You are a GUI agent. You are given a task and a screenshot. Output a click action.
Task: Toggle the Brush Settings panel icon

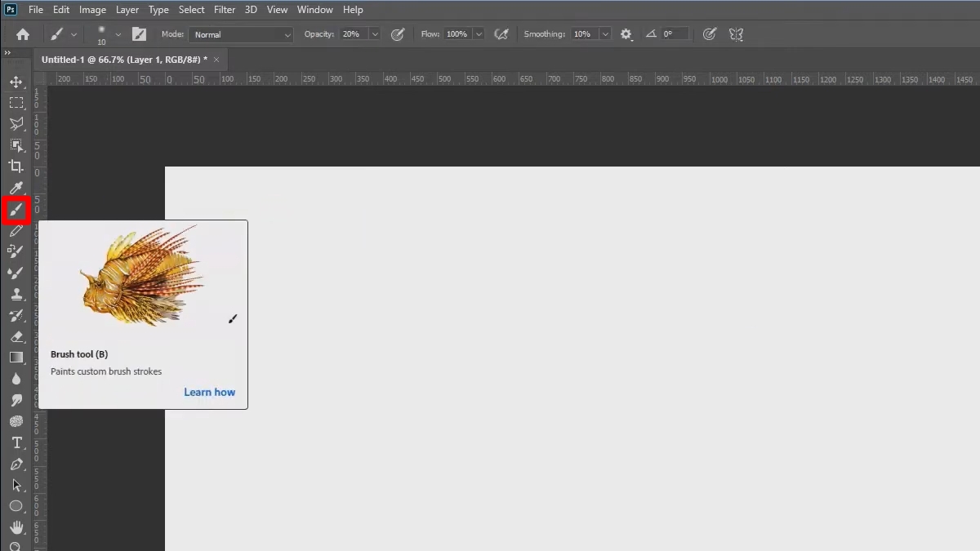coord(140,34)
